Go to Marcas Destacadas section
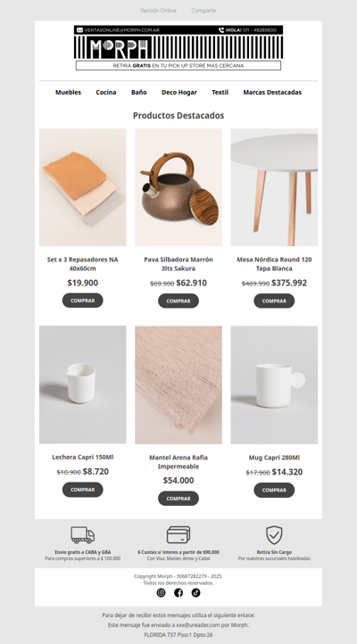Image resolution: width=357 pixels, height=644 pixels. tap(272, 93)
